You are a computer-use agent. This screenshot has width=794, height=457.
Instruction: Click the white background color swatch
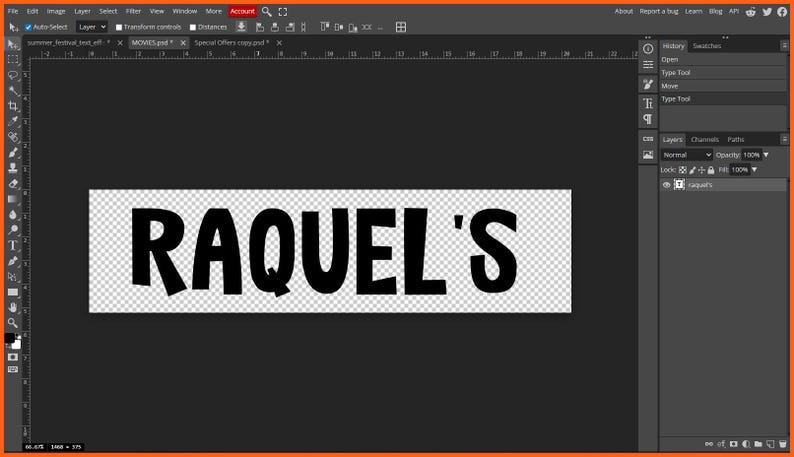(x=17, y=345)
